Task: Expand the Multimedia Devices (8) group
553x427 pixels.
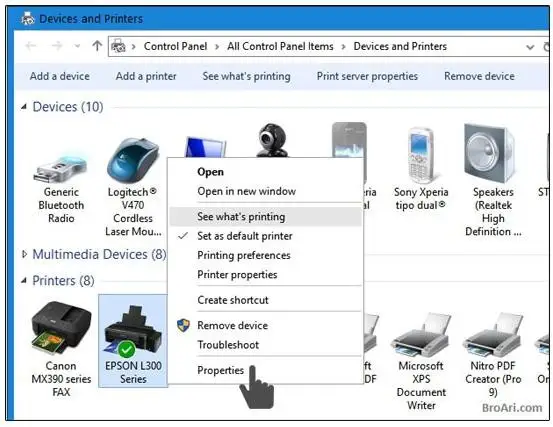Action: coord(24,254)
